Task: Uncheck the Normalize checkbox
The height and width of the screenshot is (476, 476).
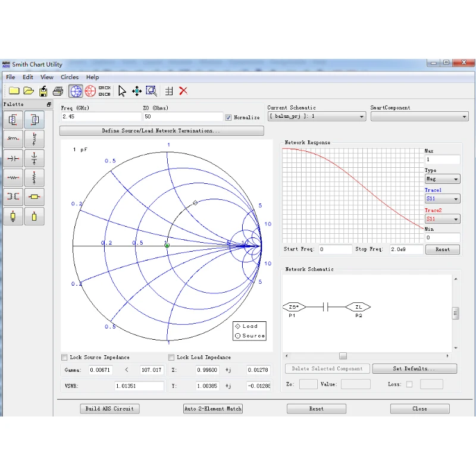Action: coord(228,117)
